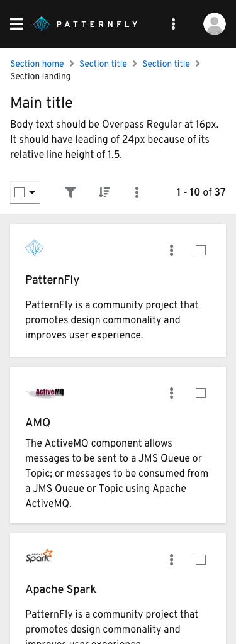Click the ActiveMQ logo thumbnail
The width and height of the screenshot is (236, 644).
[45, 392]
